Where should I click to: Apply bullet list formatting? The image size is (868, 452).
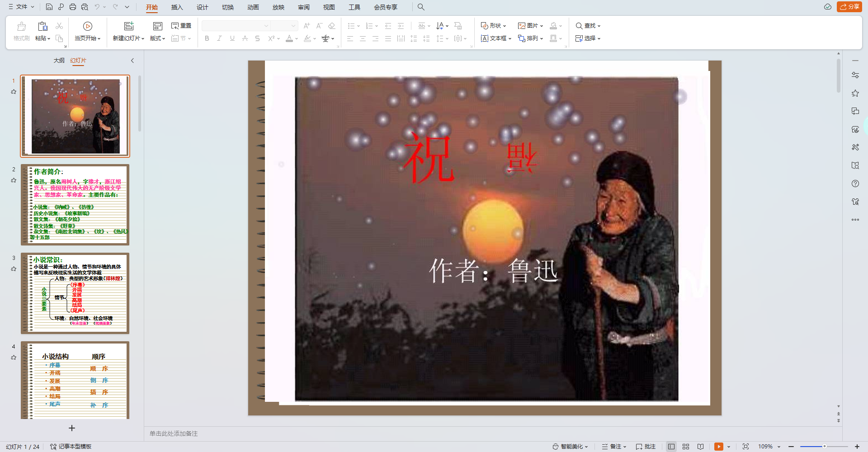[x=351, y=26]
